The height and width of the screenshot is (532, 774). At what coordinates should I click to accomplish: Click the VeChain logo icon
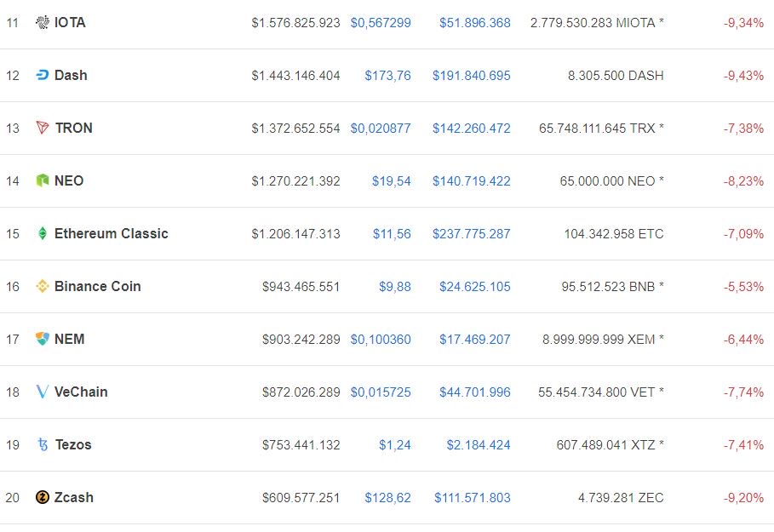[x=43, y=392]
